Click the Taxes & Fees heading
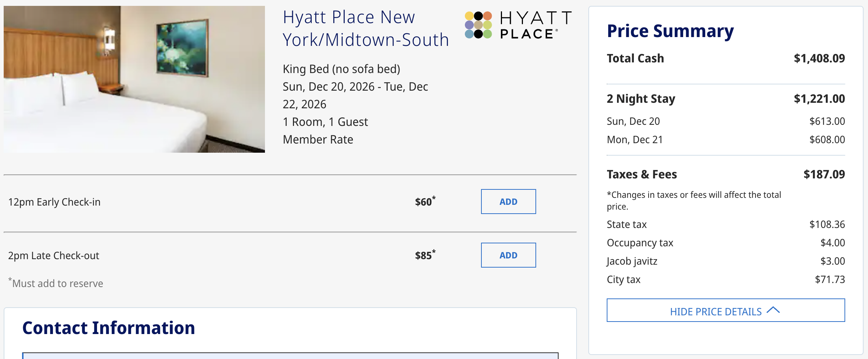The width and height of the screenshot is (868, 359). [642, 174]
